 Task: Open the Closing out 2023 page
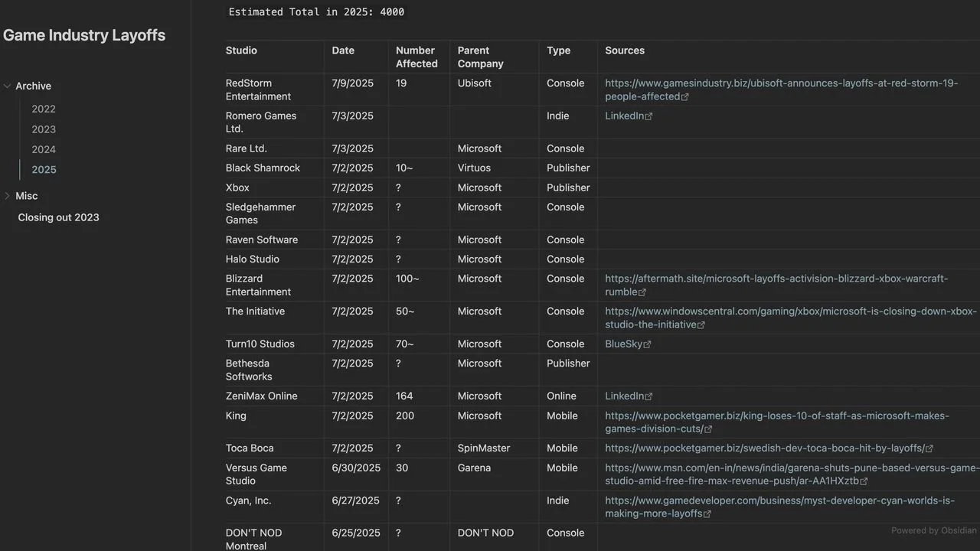59,217
